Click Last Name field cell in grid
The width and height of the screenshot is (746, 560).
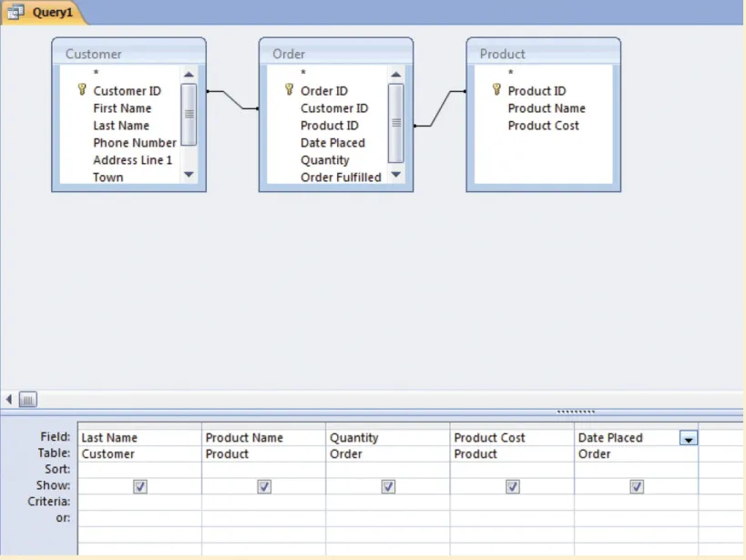(x=140, y=438)
